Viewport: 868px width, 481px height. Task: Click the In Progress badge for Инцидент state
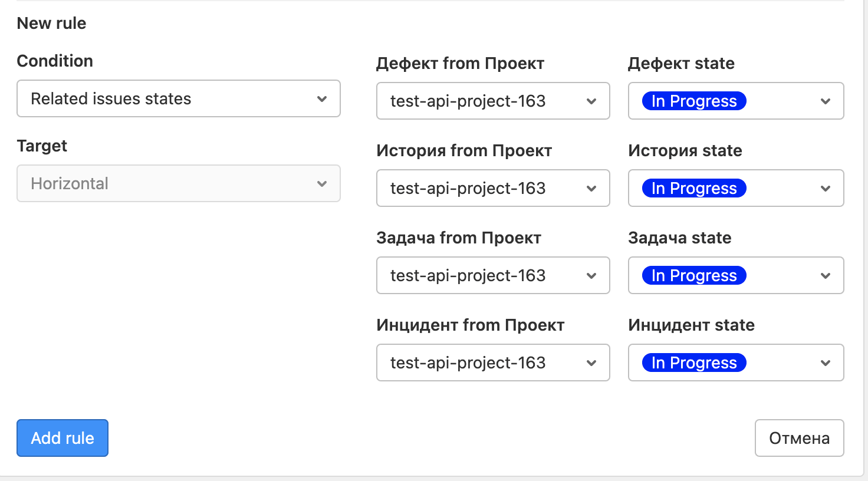point(694,363)
